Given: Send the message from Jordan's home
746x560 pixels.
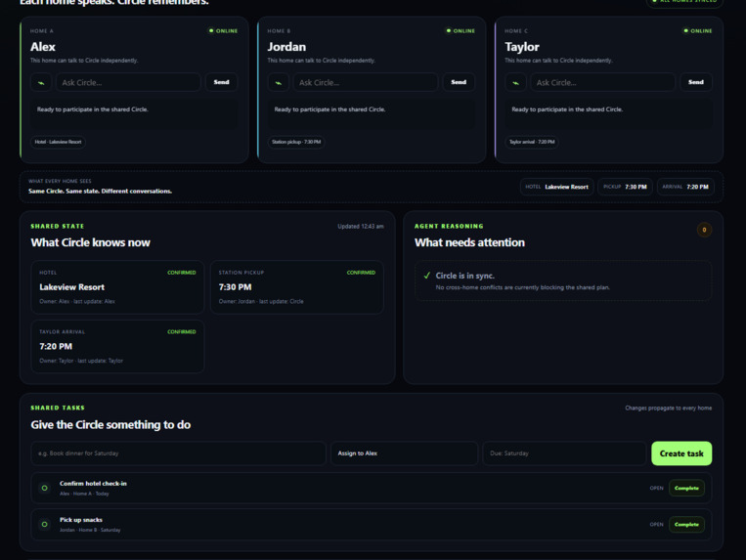Looking at the screenshot, I should click(x=459, y=82).
